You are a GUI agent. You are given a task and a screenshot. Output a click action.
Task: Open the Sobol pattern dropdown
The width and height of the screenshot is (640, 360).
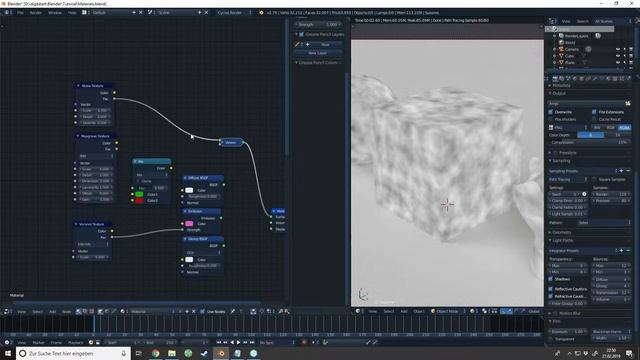pyautogui.click(x=603, y=223)
